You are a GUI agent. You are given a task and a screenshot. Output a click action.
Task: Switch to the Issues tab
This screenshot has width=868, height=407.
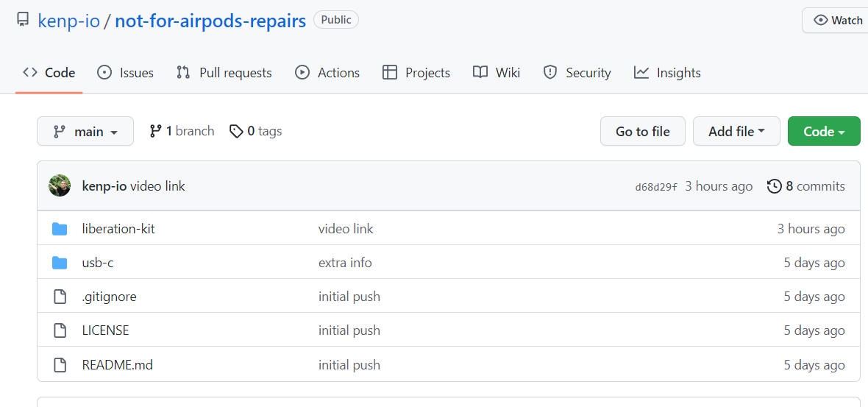click(x=126, y=72)
